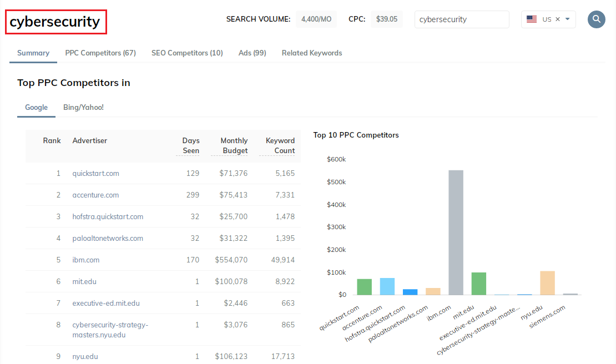The height and width of the screenshot is (364, 616).
Task: Click the 170 days seen cell
Action: (x=193, y=260)
